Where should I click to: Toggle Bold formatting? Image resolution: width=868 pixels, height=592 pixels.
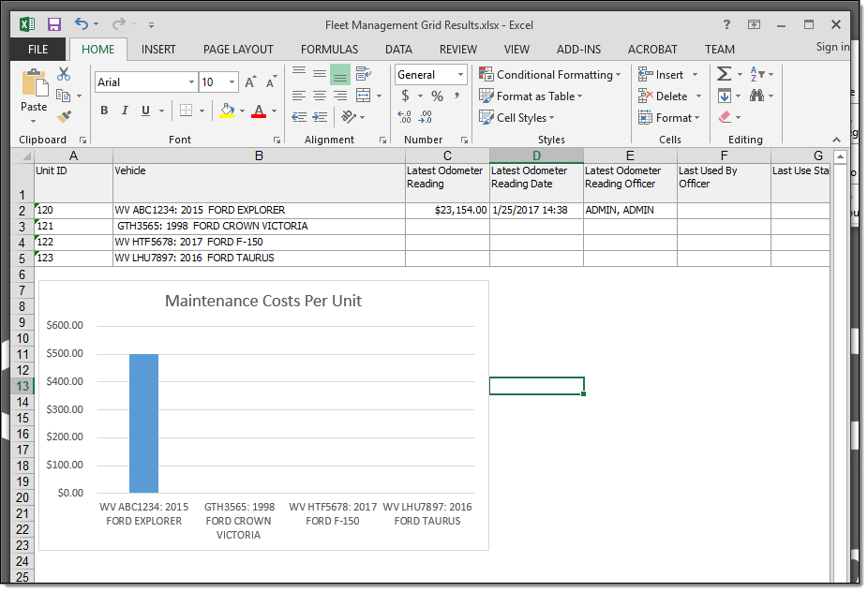coord(104,111)
